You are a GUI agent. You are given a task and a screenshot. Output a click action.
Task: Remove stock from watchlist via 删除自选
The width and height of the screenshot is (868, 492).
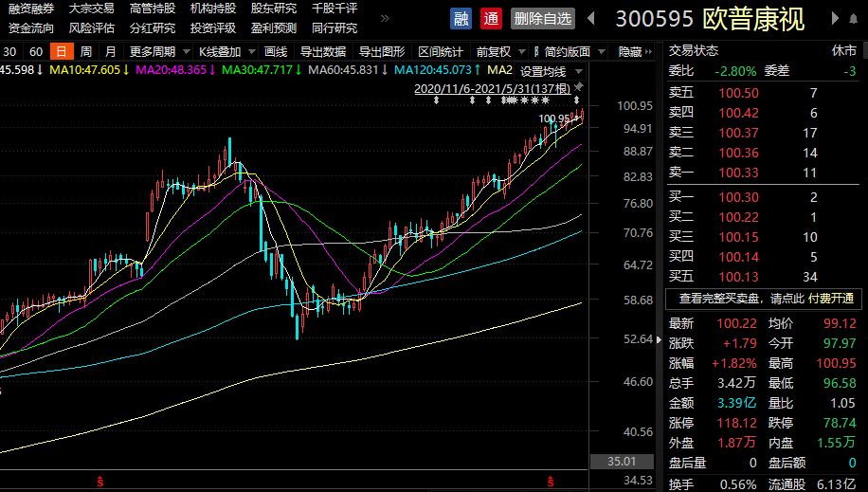pyautogui.click(x=542, y=19)
